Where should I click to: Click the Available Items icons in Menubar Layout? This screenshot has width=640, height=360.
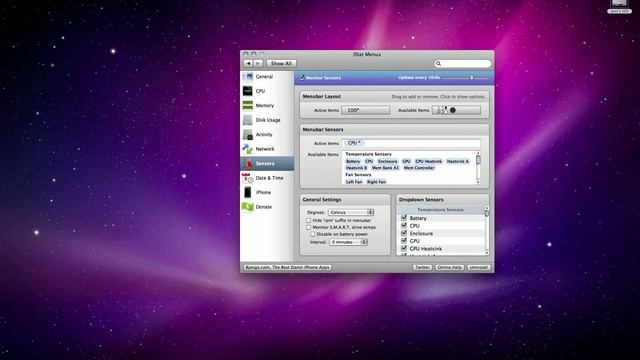click(x=456, y=110)
